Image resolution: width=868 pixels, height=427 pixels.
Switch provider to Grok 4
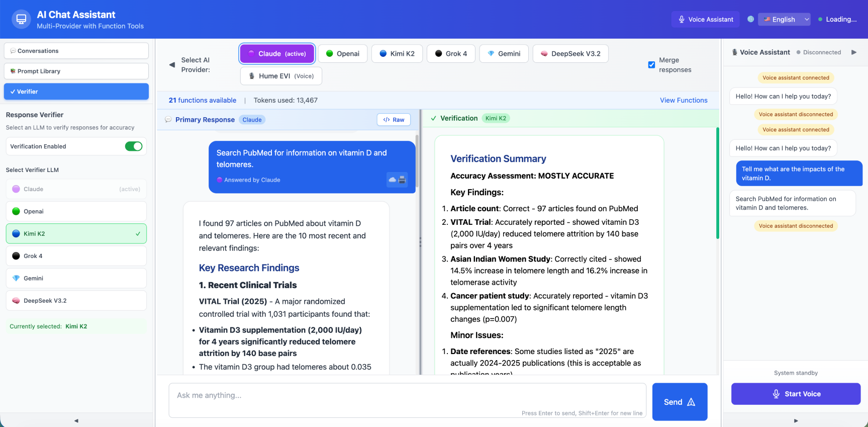(x=451, y=54)
